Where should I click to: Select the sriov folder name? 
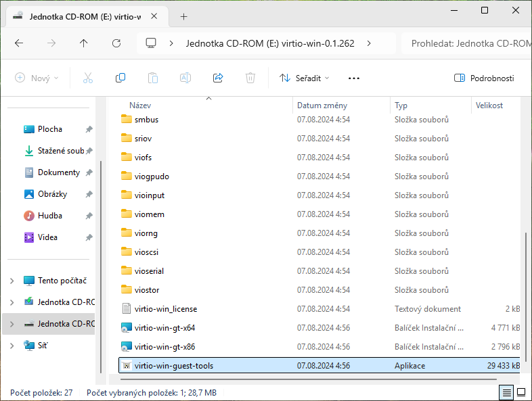[143, 139]
